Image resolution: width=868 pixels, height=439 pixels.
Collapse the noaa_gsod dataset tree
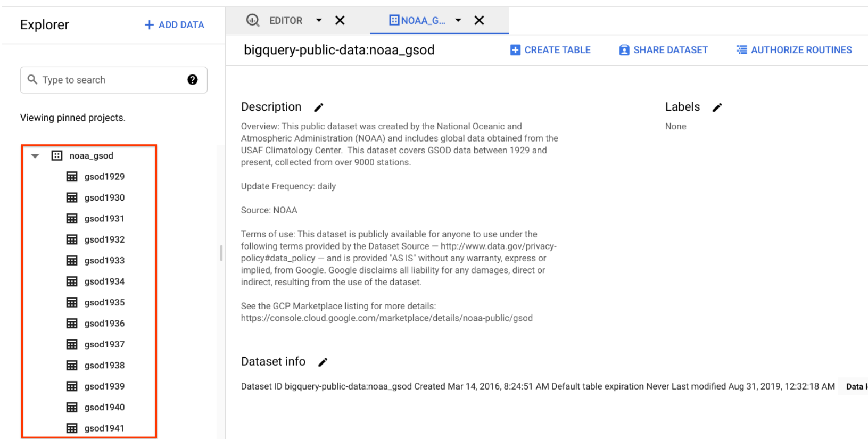click(35, 156)
